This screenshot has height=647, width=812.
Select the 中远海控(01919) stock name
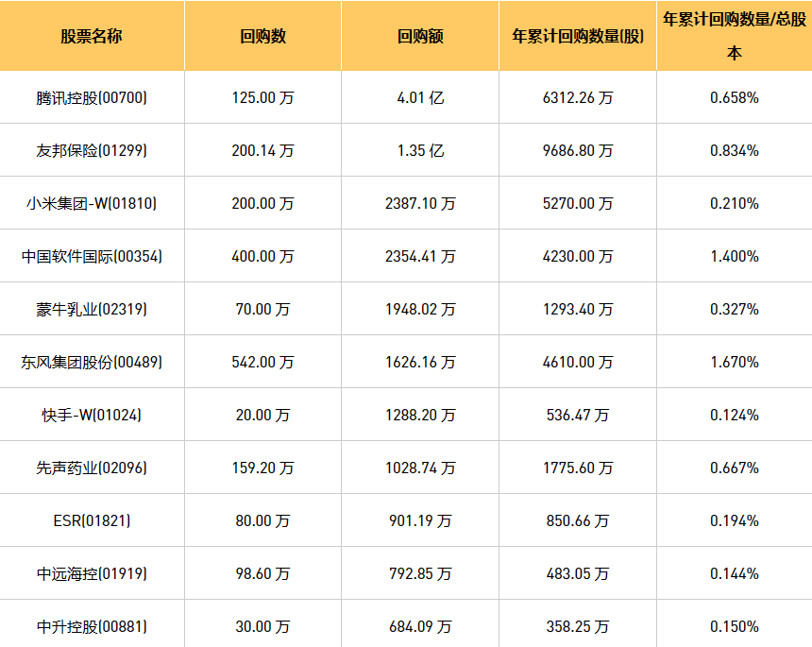click(92, 573)
